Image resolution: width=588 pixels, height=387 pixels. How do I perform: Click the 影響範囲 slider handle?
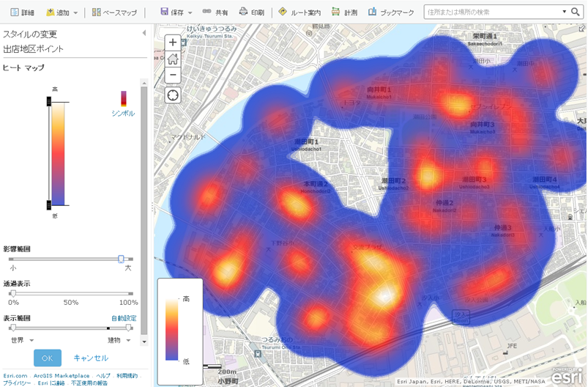(x=122, y=259)
